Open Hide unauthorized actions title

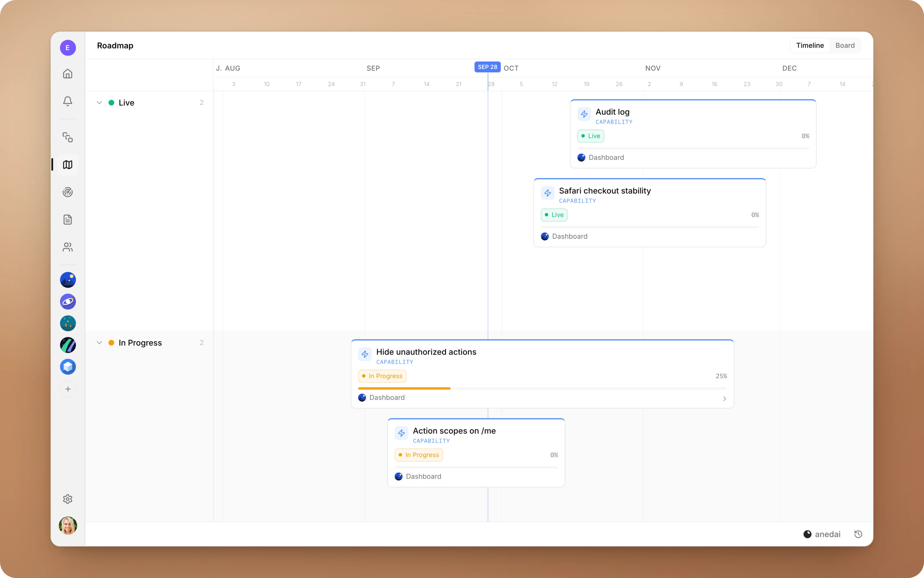pos(426,352)
